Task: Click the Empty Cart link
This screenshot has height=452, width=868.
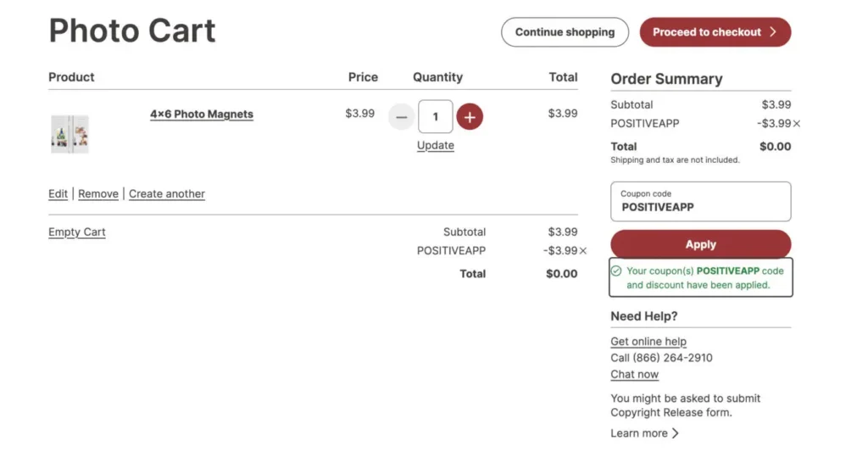Action: tap(77, 232)
